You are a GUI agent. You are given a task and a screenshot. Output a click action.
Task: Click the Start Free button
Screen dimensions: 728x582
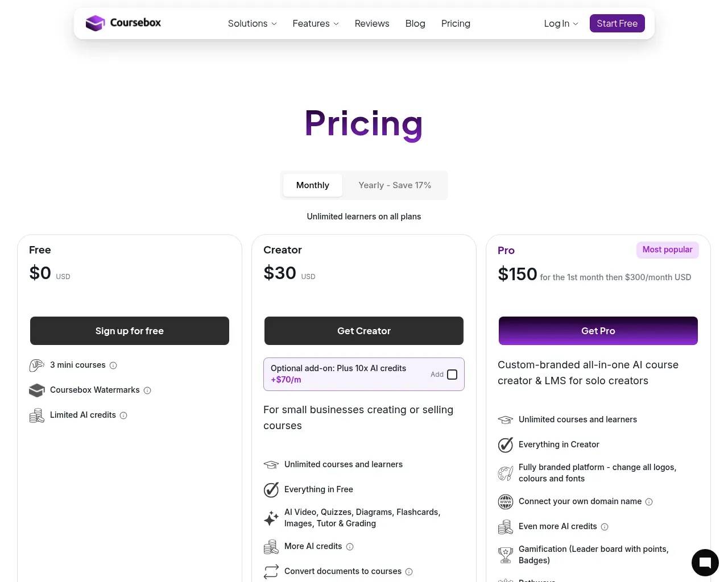(617, 23)
